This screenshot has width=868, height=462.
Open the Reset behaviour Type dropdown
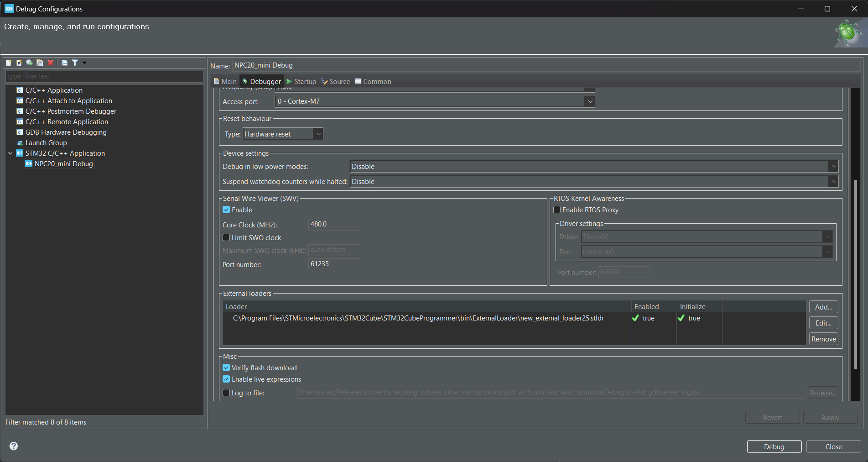[283, 134]
